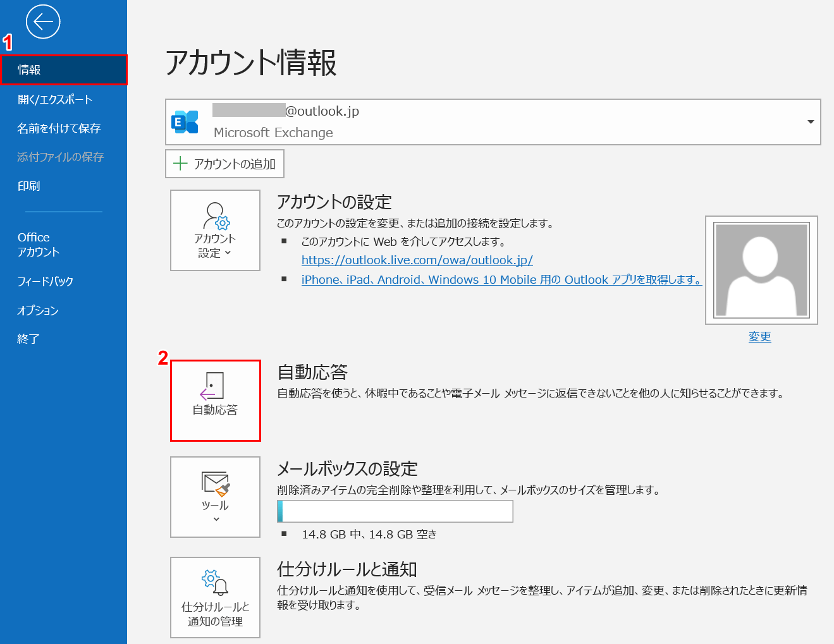Click the 仕分けルールと通知 heading

[x=347, y=569]
